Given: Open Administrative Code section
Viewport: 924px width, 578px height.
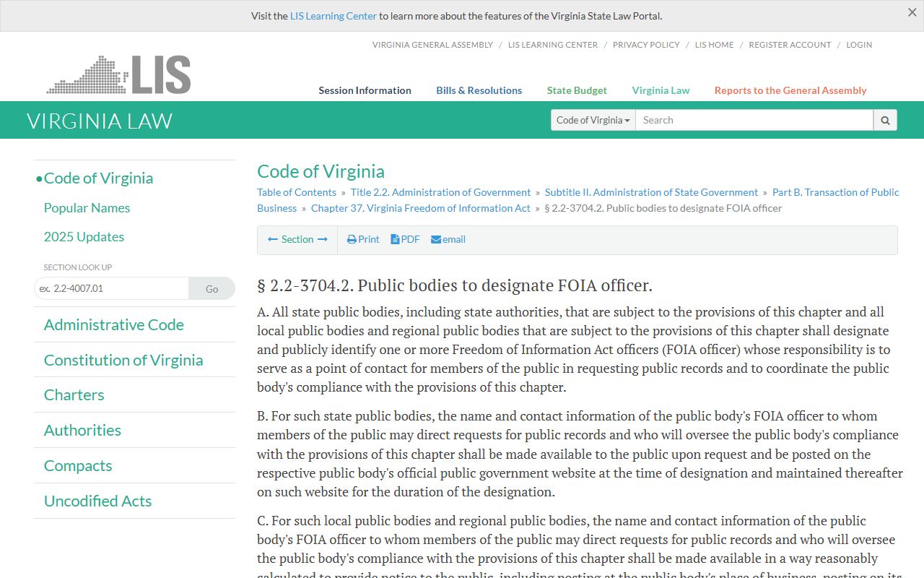Looking at the screenshot, I should (113, 325).
